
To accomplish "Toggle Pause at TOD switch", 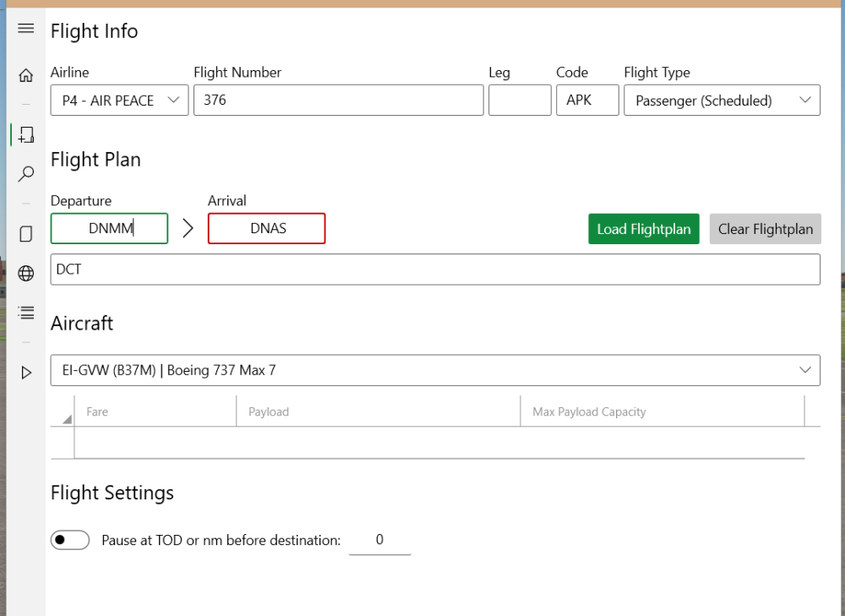I will tap(70, 540).
